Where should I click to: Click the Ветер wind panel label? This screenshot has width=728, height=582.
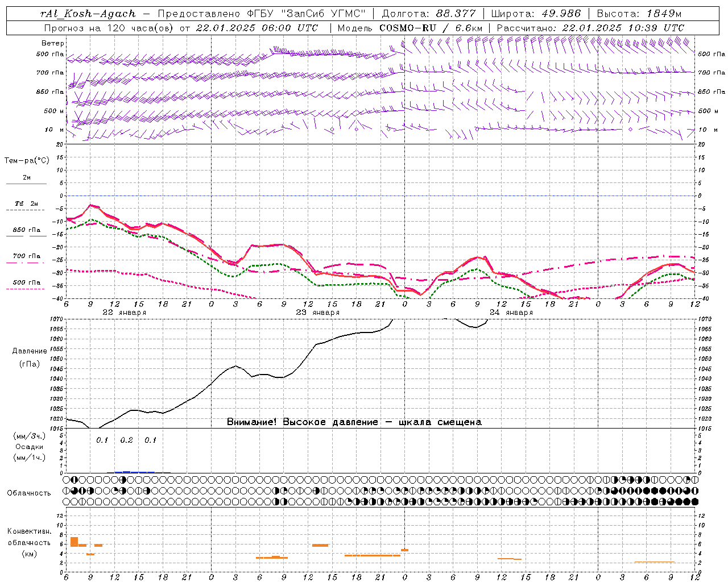(x=53, y=43)
